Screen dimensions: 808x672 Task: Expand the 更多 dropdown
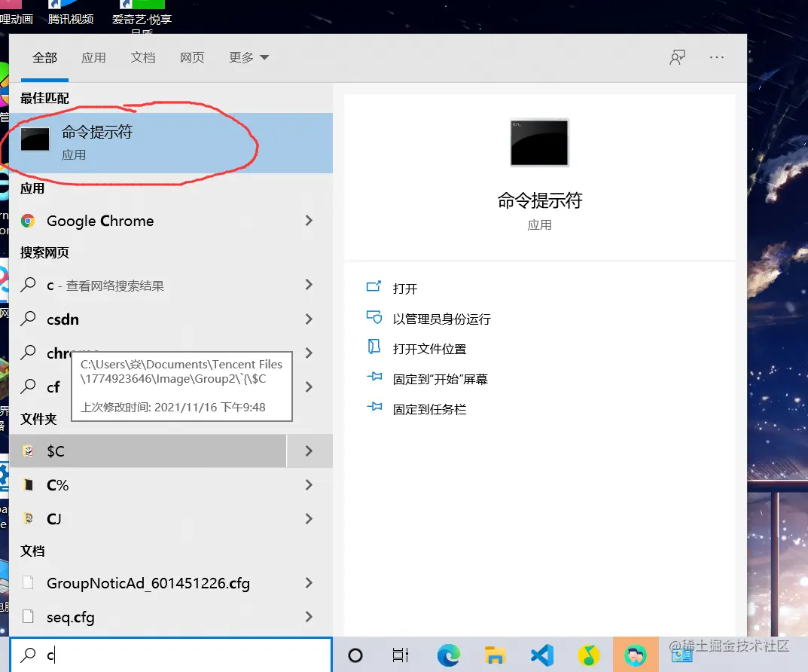(x=248, y=57)
